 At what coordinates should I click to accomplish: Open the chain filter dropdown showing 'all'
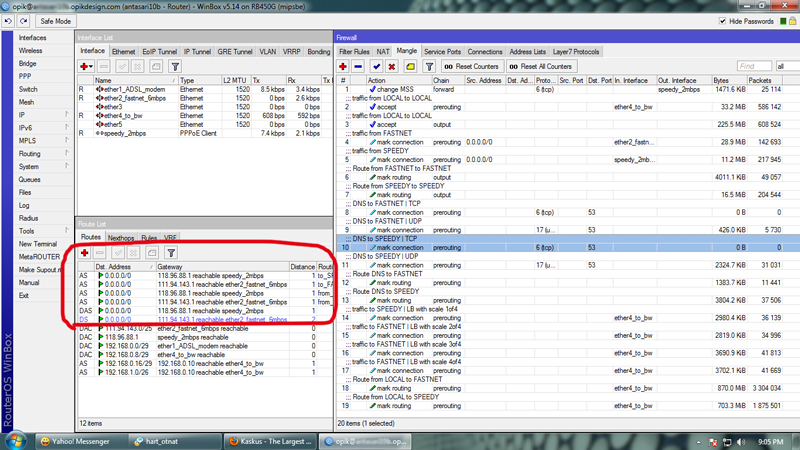[x=787, y=67]
